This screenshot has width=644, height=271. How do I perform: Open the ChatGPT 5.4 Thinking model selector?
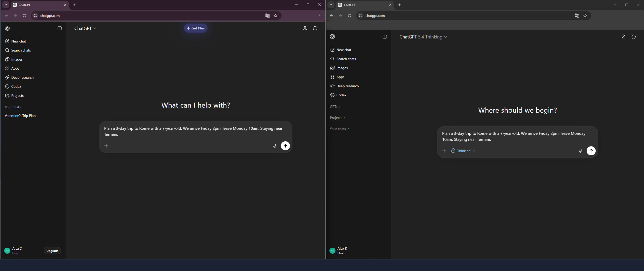[x=423, y=37]
